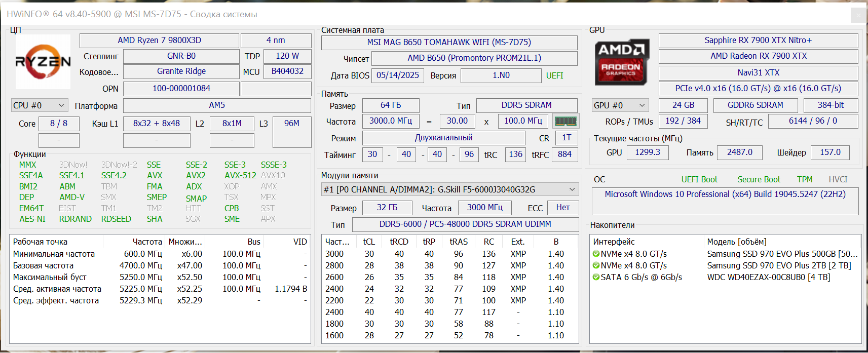Click the AMD Ryzen 7 9800X3D name field
Screen dimensions: 868x353
[x=159, y=41]
